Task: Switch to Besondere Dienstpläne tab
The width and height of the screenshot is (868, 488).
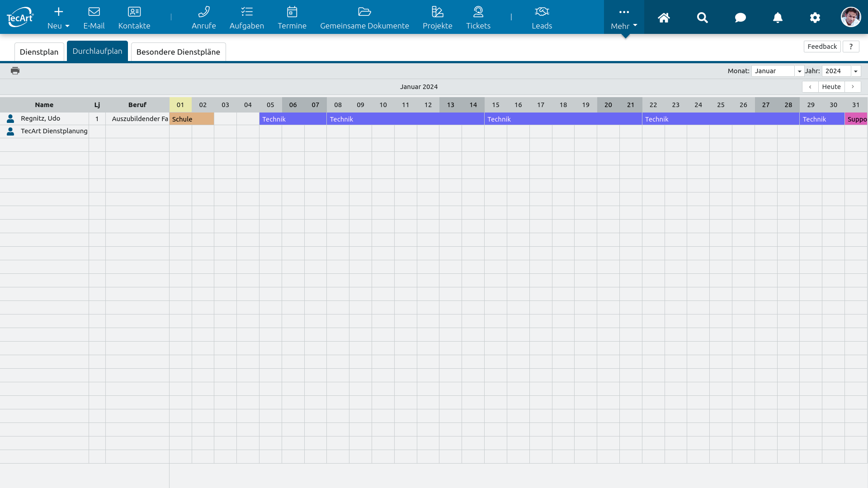Action: (x=178, y=52)
